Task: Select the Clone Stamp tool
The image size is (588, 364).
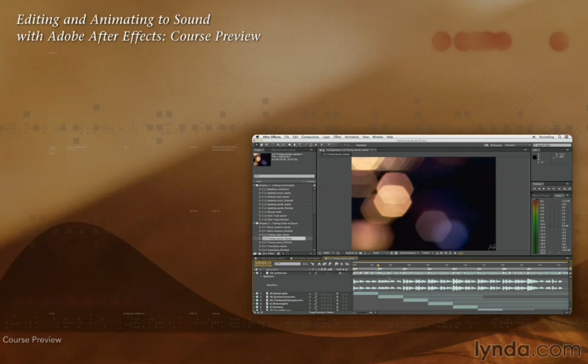Action: (x=311, y=145)
